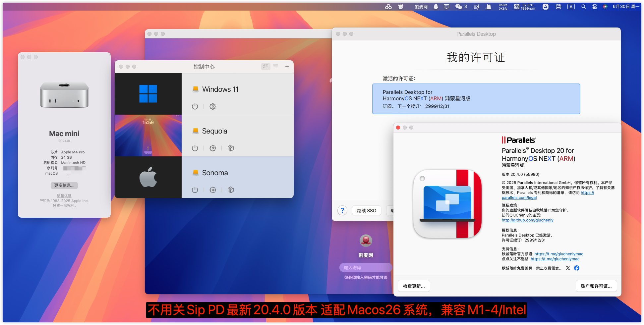
Task: Open Sequoia VM configuration gear
Action: tap(213, 148)
